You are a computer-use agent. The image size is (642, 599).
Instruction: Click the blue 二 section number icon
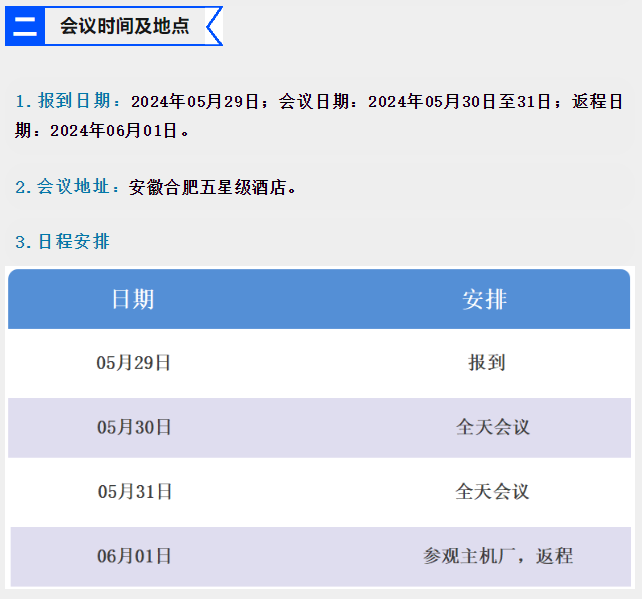(24, 26)
